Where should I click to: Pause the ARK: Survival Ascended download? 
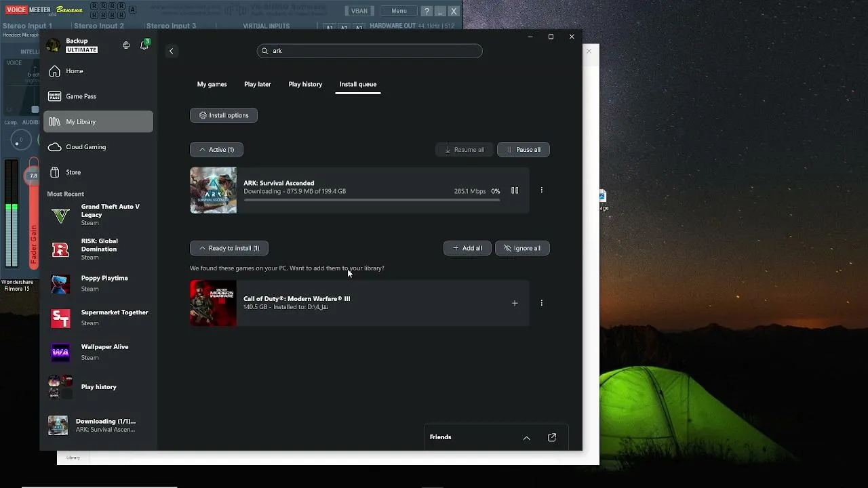click(x=515, y=190)
